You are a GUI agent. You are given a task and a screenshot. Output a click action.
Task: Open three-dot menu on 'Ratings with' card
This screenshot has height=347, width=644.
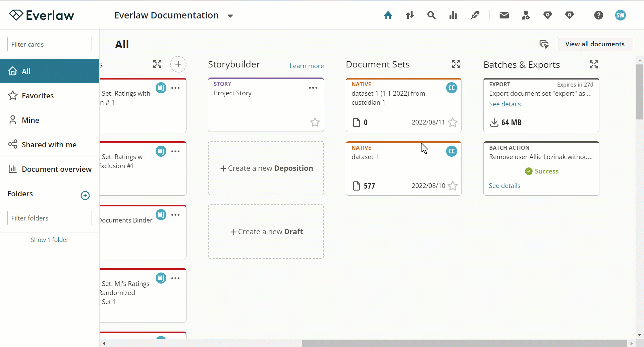click(175, 88)
